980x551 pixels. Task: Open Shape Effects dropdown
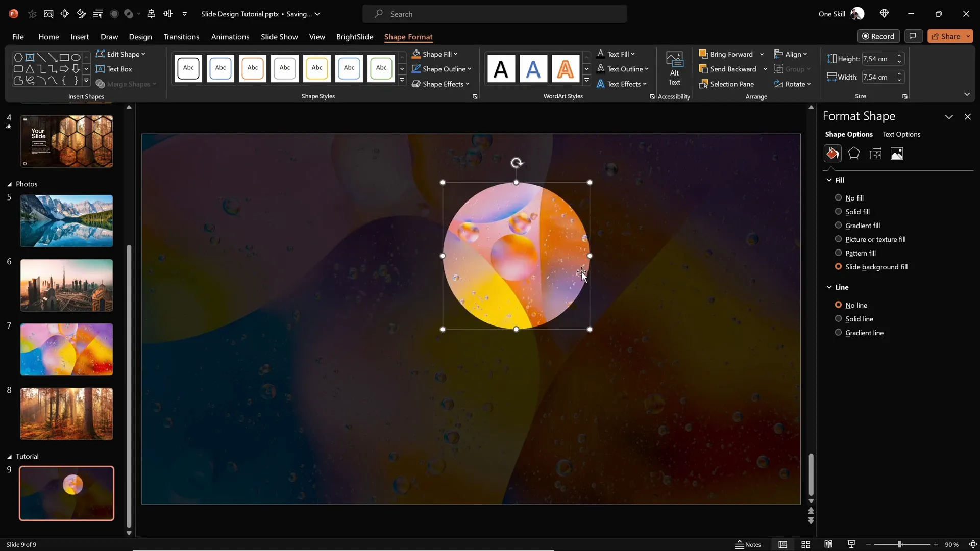440,84
